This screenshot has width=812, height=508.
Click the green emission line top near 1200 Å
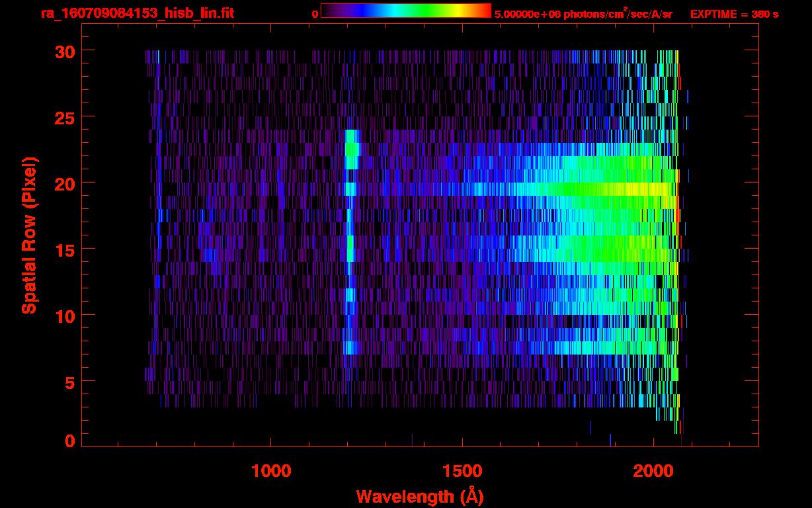[351, 142]
